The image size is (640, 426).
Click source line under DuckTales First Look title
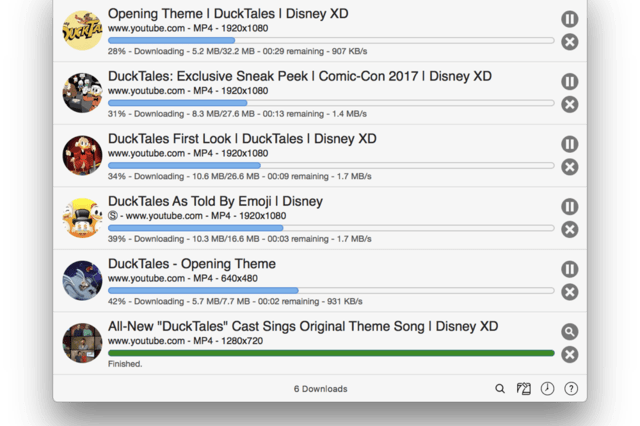click(188, 153)
